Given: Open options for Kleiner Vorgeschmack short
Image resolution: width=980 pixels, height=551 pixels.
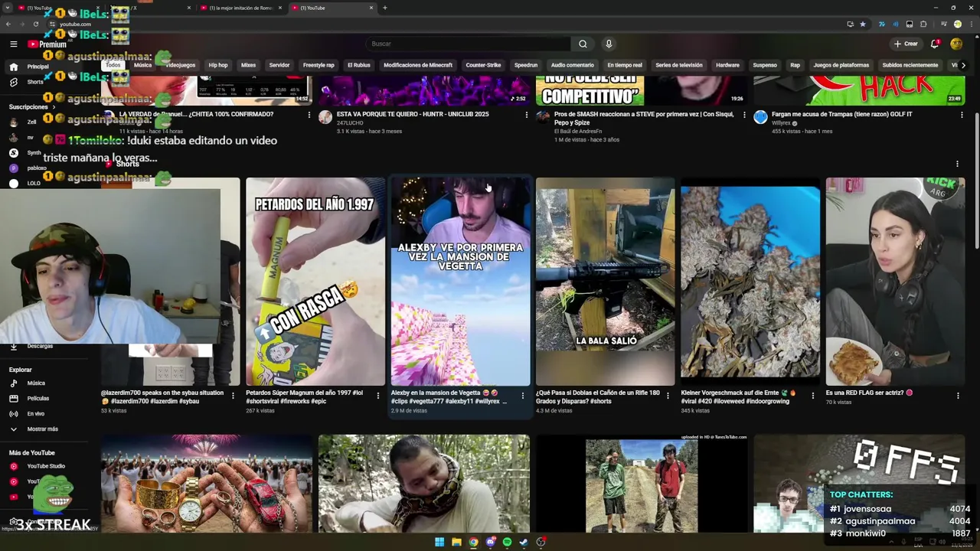Looking at the screenshot, I should pos(813,396).
